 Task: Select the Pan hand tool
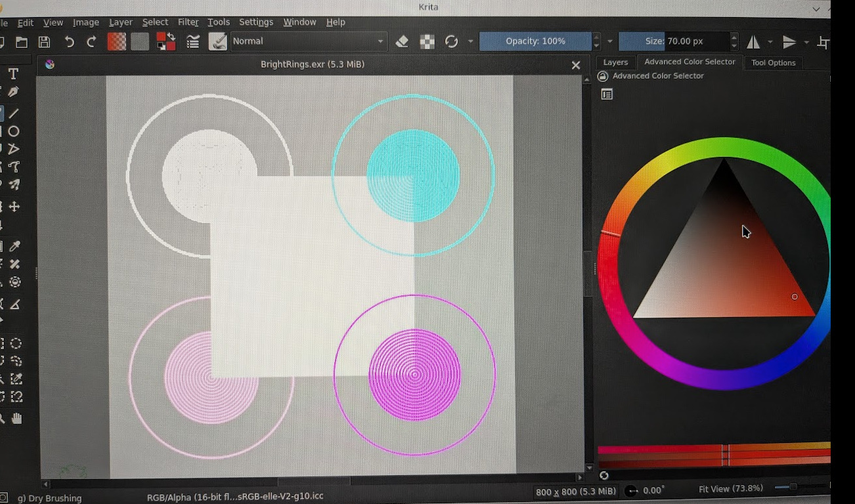coord(16,418)
